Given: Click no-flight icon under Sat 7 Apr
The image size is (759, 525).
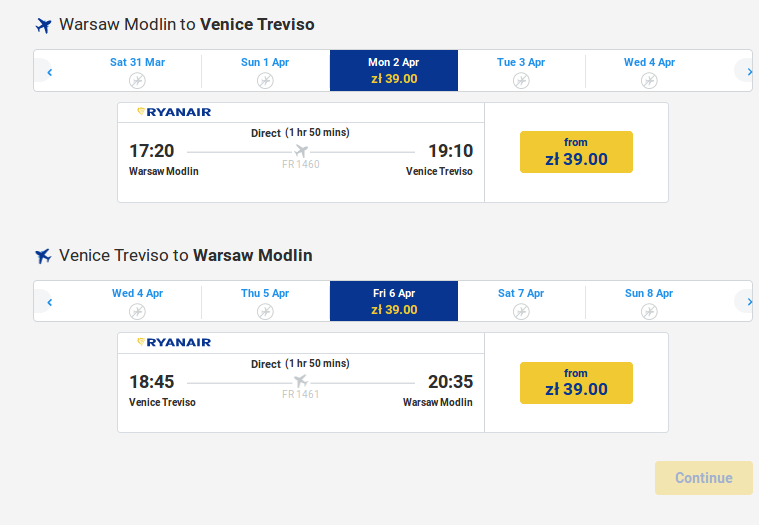Looking at the screenshot, I should click(521, 311).
